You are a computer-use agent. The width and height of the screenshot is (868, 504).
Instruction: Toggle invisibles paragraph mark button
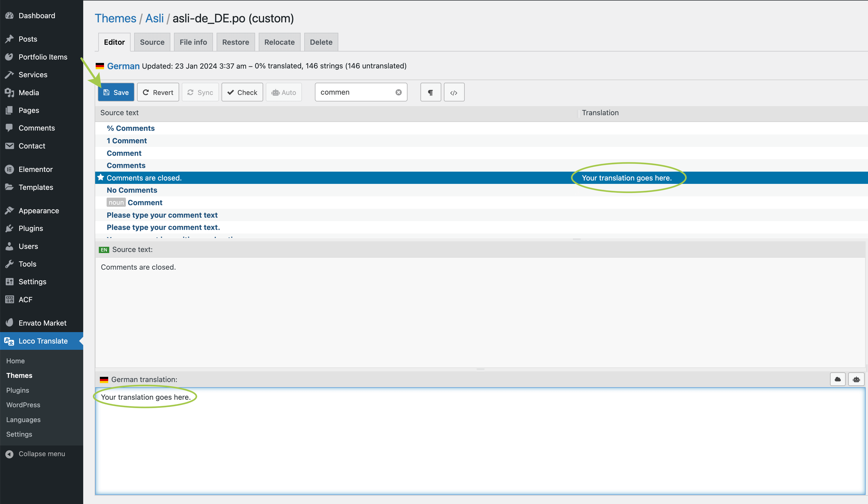430,92
